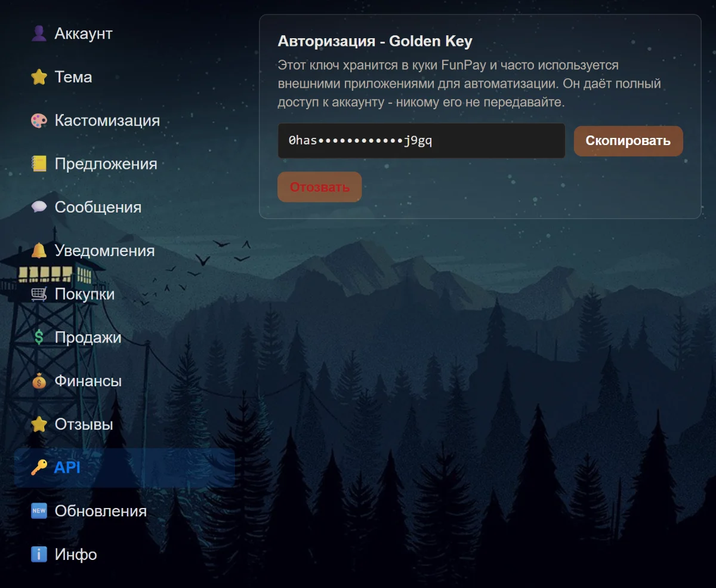Click the star icon beside Тема

(39, 77)
